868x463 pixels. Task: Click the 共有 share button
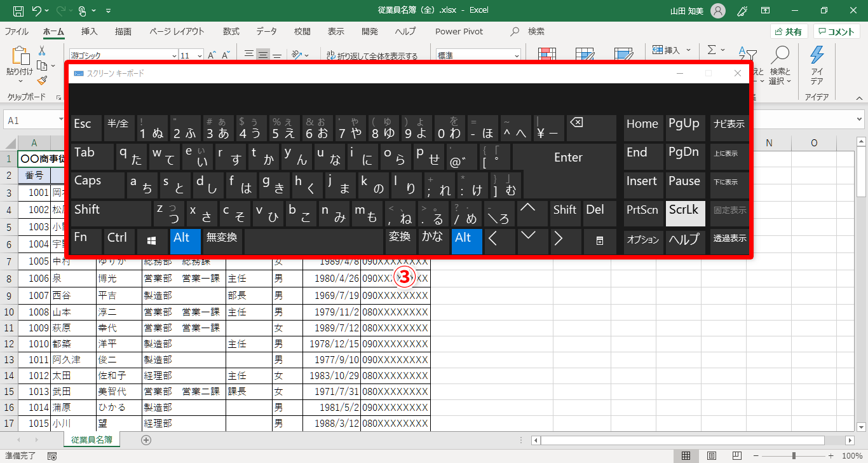point(789,32)
